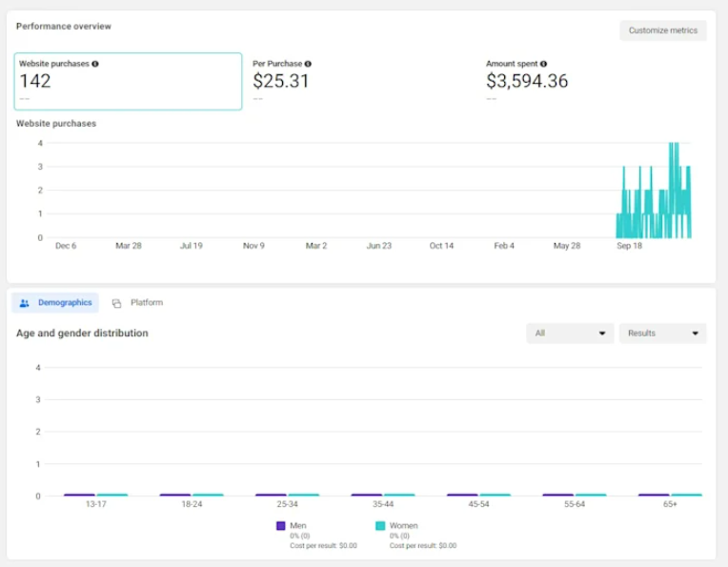Image resolution: width=728 pixels, height=567 pixels.
Task: Click the Dec 6 date axis label
Action: tap(66, 246)
